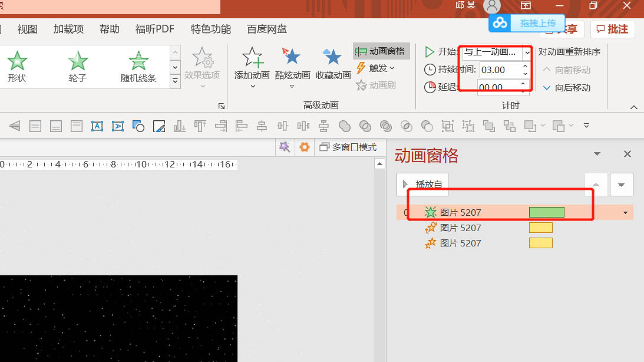
Task: Click the shapes insert icon
Action: click(138, 126)
